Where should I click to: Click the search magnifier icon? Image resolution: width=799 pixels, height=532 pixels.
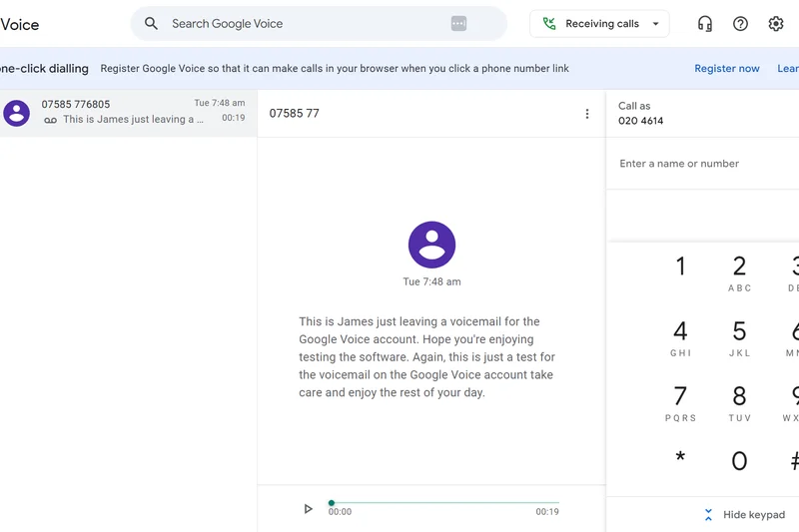pyautogui.click(x=151, y=23)
